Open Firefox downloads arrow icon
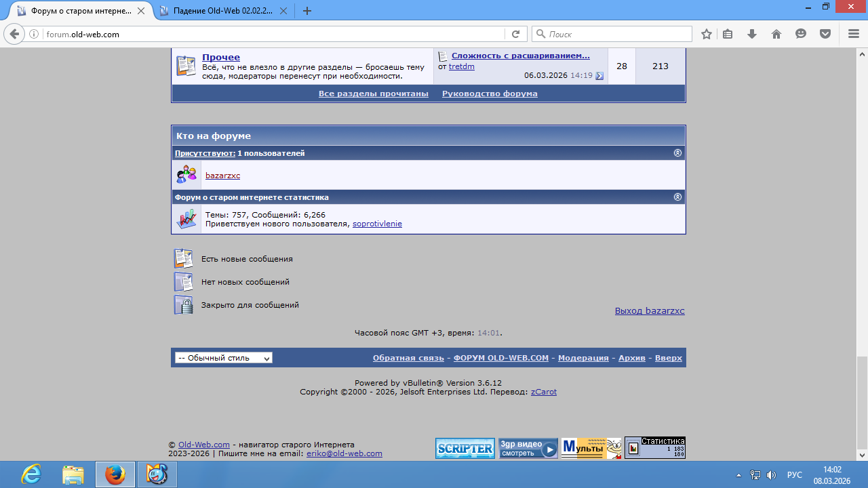This screenshot has width=868, height=488. pyautogui.click(x=752, y=34)
